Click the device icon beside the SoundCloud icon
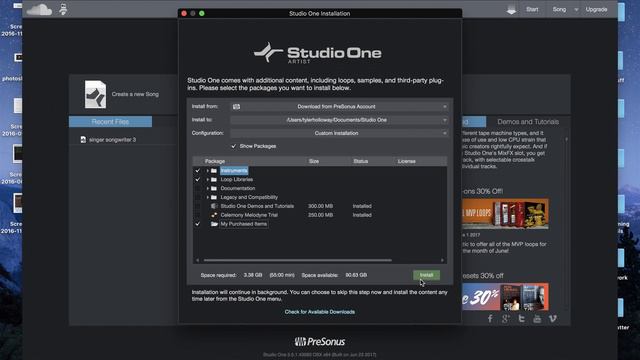This screenshot has width=640, height=360. [63, 9]
